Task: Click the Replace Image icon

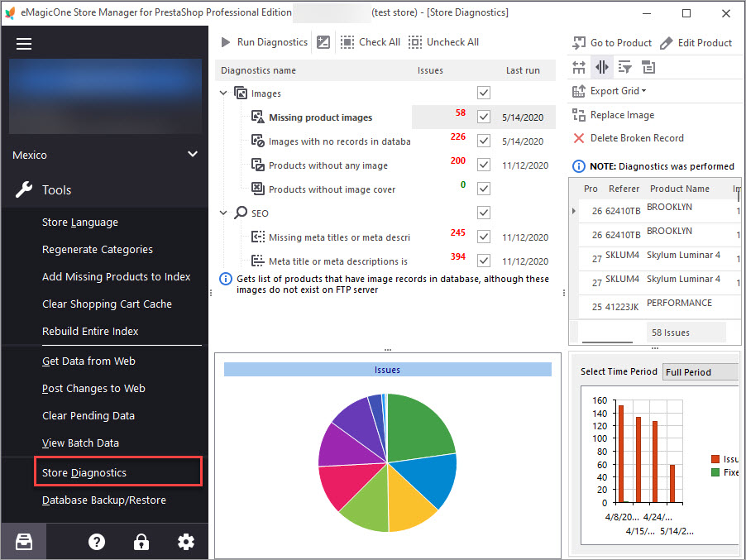Action: tap(579, 115)
